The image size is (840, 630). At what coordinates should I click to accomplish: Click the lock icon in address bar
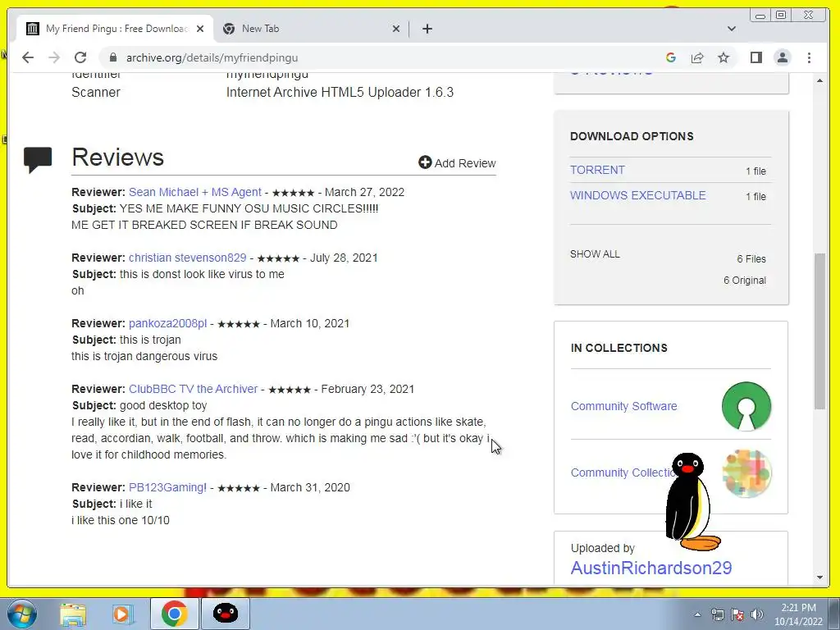click(x=112, y=57)
